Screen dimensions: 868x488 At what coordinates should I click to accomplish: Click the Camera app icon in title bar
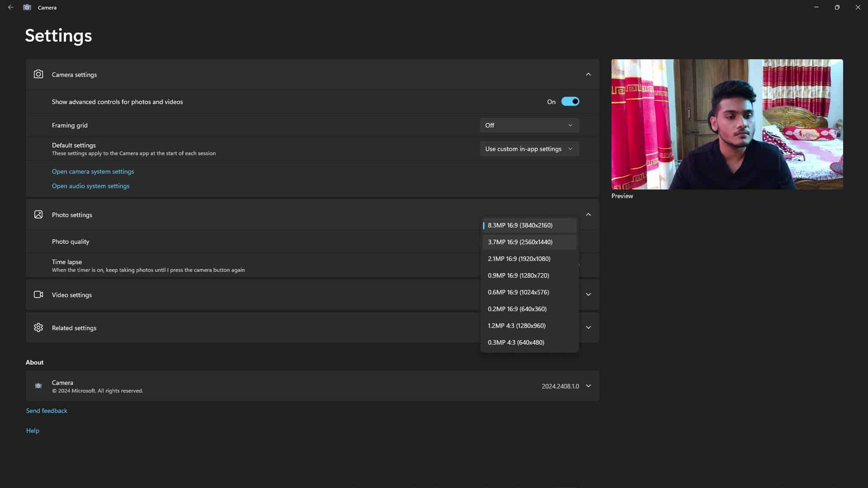27,7
